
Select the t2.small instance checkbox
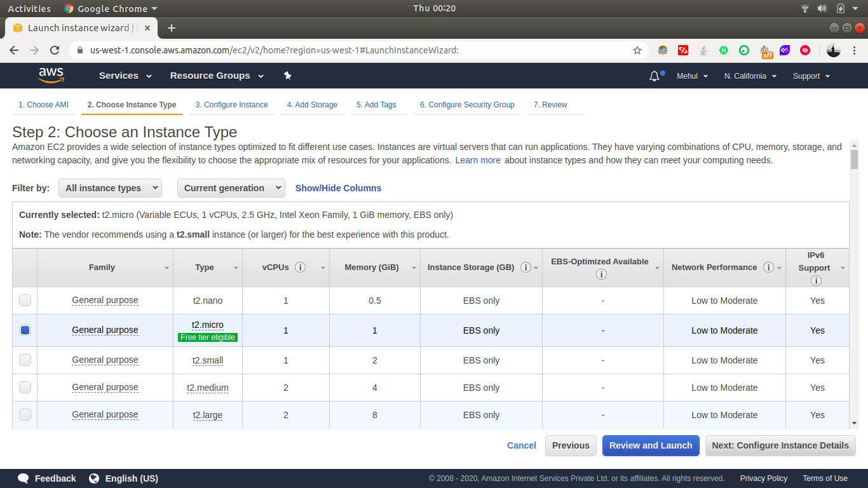click(25, 360)
